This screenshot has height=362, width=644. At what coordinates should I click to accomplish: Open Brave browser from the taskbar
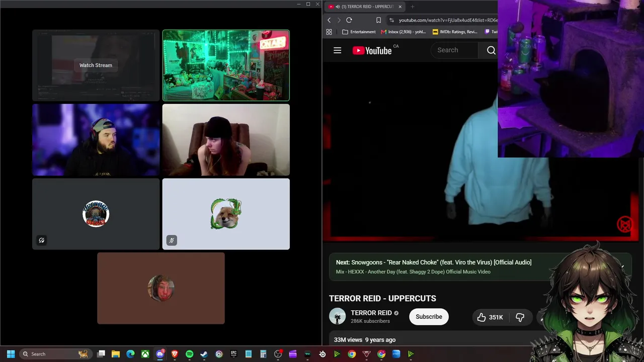click(x=175, y=354)
